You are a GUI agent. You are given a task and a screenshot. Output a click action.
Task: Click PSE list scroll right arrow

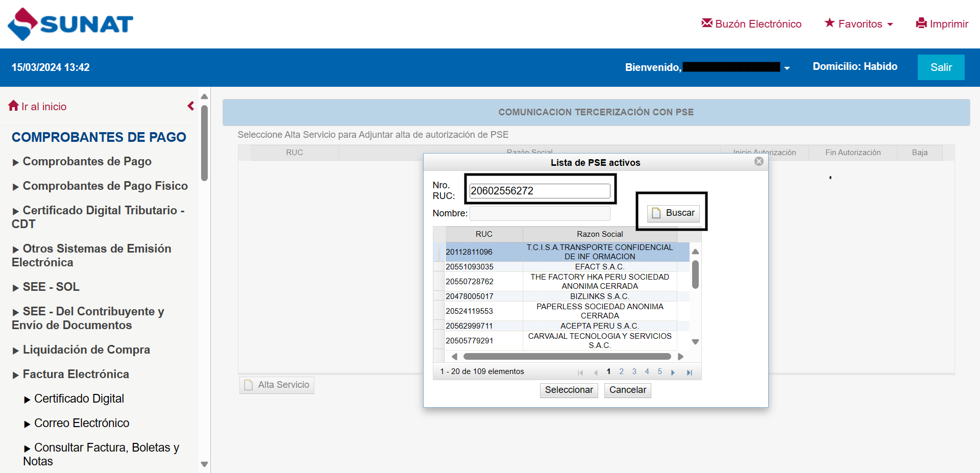click(680, 357)
